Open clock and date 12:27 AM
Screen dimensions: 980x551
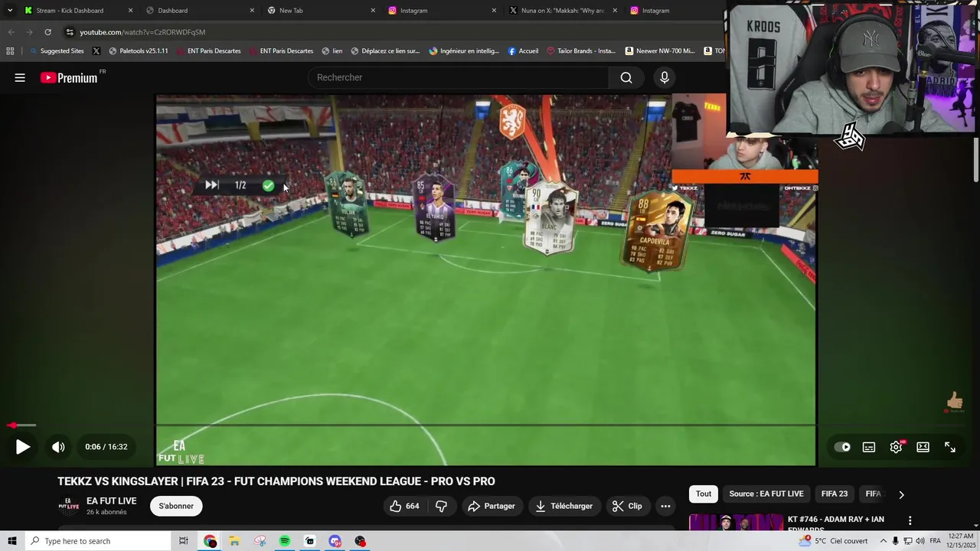961,541
